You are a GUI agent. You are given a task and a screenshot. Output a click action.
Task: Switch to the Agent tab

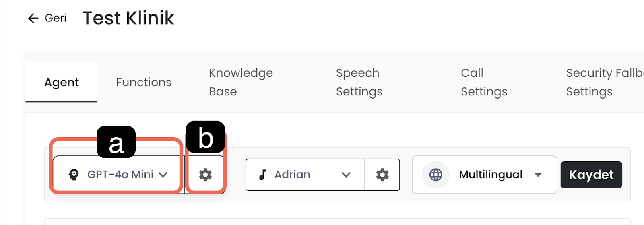(62, 83)
